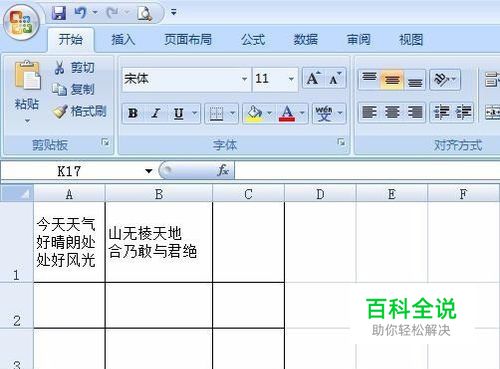
Task: Align cell text right
Action: (415, 113)
